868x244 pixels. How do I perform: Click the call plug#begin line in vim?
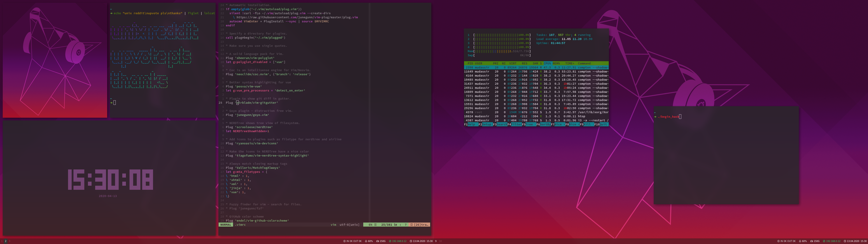tap(255, 38)
